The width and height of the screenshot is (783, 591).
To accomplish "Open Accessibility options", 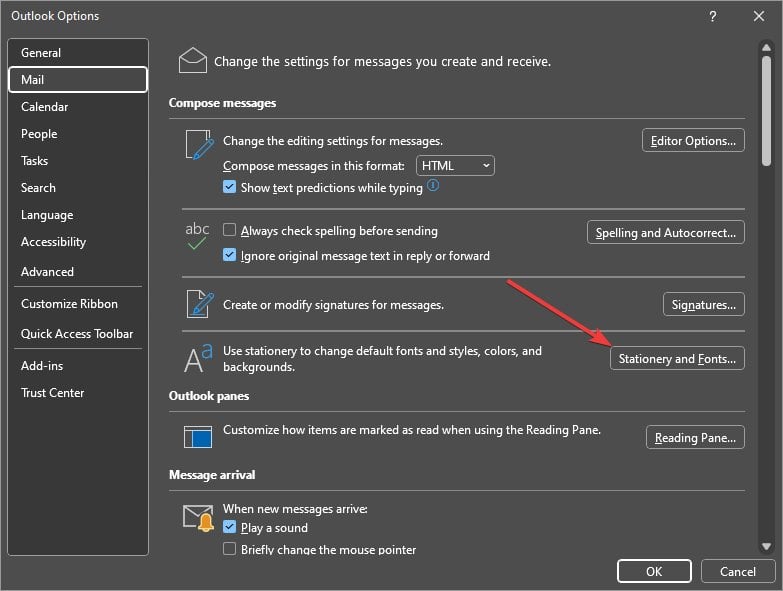I will click(78, 242).
